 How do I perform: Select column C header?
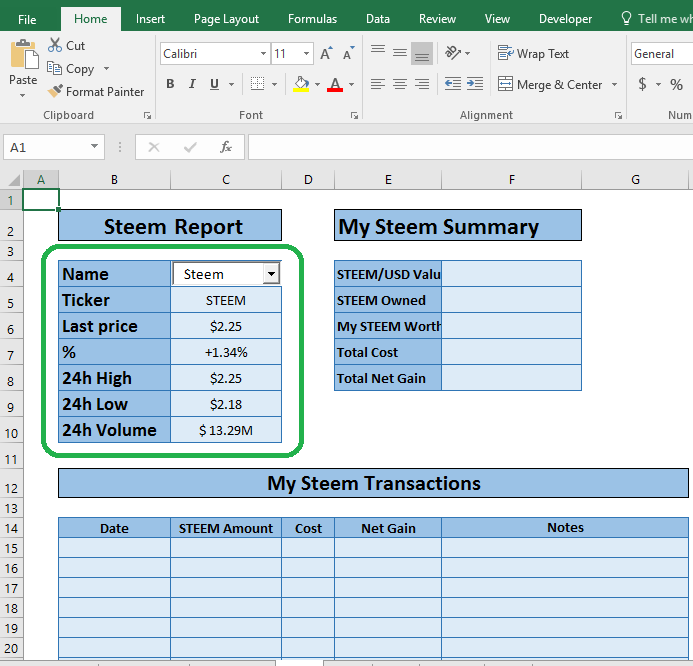click(226, 180)
